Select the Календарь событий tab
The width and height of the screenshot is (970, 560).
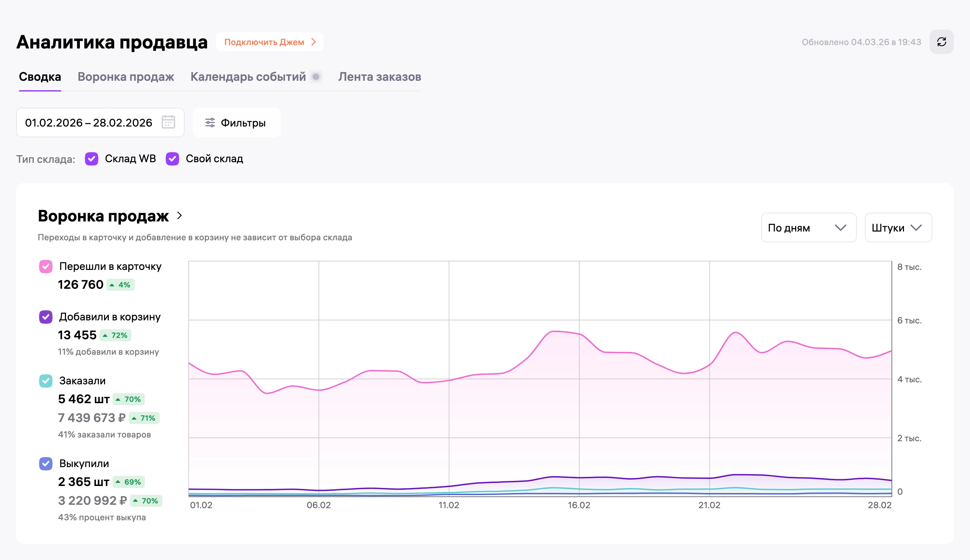(248, 77)
